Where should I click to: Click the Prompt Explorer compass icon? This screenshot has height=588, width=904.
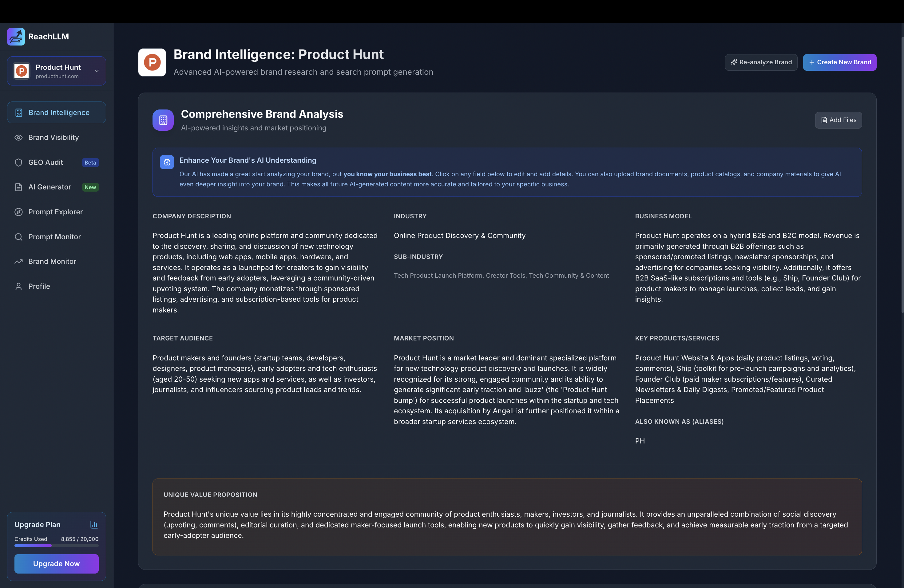(18, 212)
